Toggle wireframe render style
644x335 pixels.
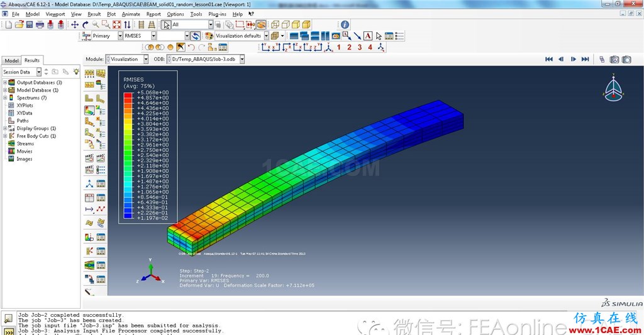pyautogui.click(x=275, y=25)
